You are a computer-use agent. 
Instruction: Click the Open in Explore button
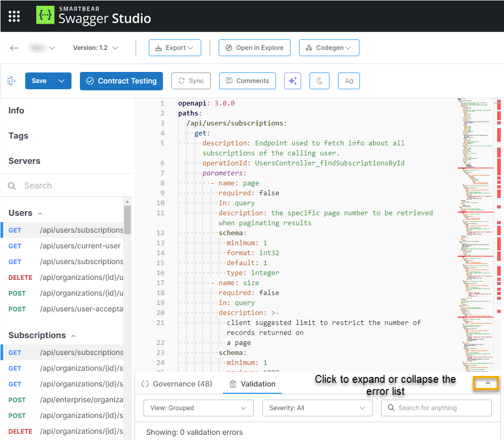[254, 48]
